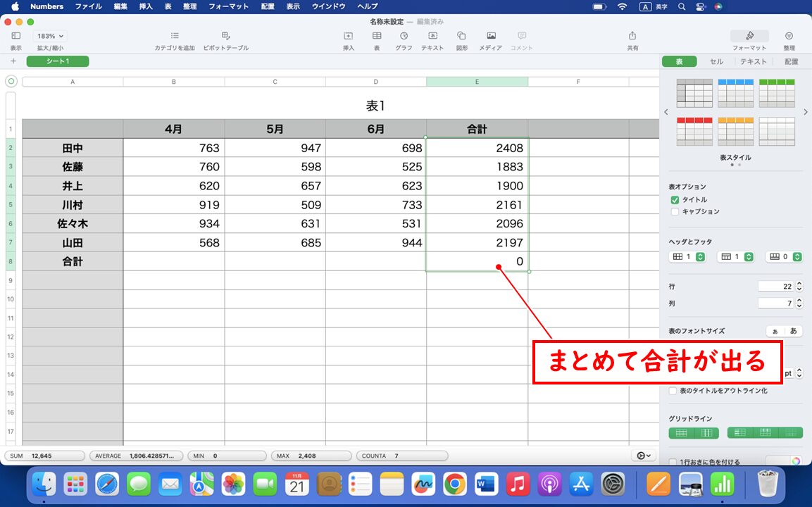Click the シート1 sheet tab button
The height and width of the screenshot is (507, 812).
(x=58, y=61)
